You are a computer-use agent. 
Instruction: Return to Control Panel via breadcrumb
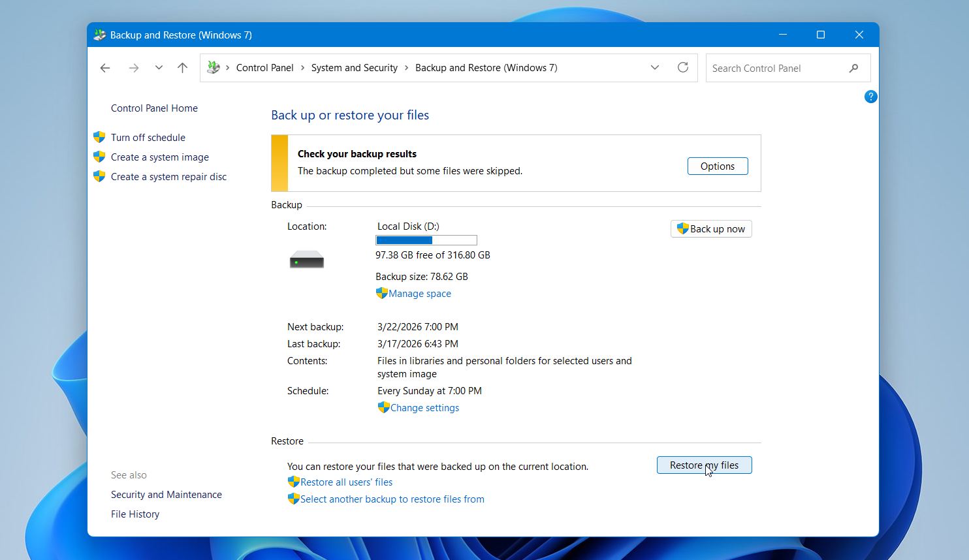(264, 67)
